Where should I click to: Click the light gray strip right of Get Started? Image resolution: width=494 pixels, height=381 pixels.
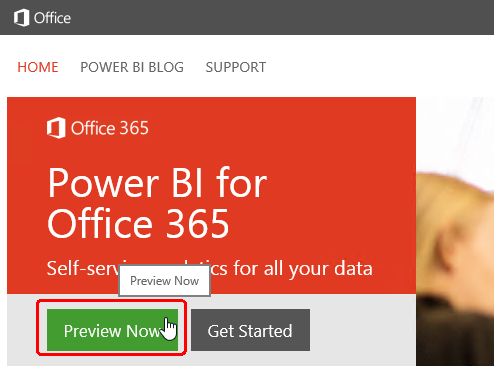pyautogui.click(x=363, y=330)
